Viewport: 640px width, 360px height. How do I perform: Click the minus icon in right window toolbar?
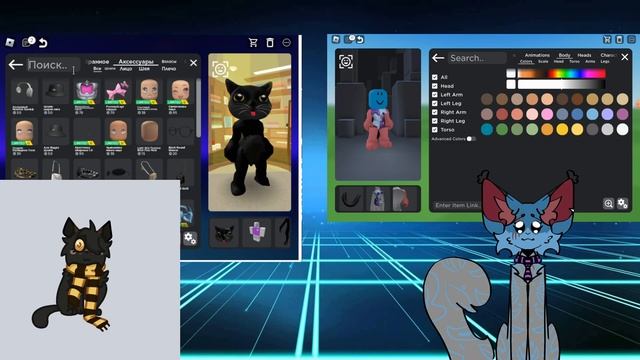[x=631, y=39]
